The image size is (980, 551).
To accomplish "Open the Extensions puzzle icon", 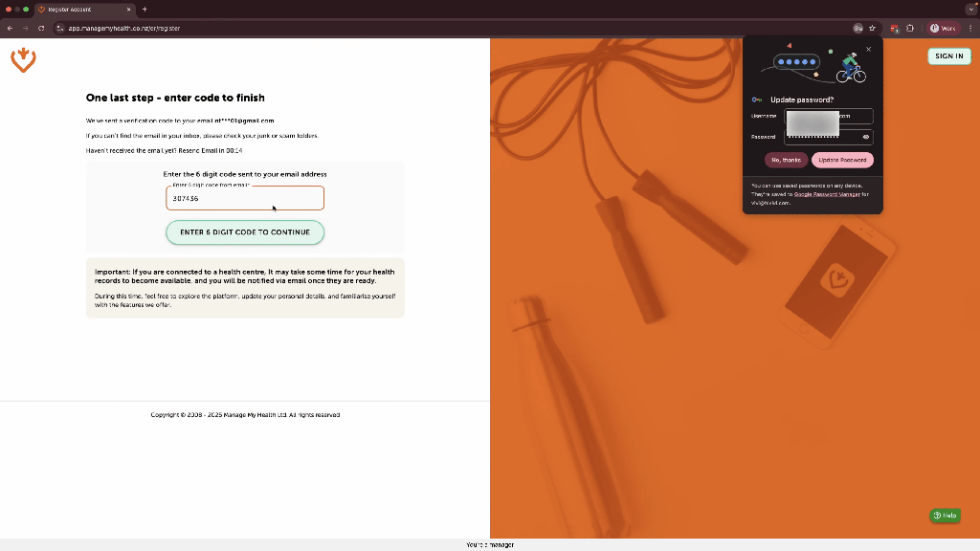I will (x=910, y=28).
